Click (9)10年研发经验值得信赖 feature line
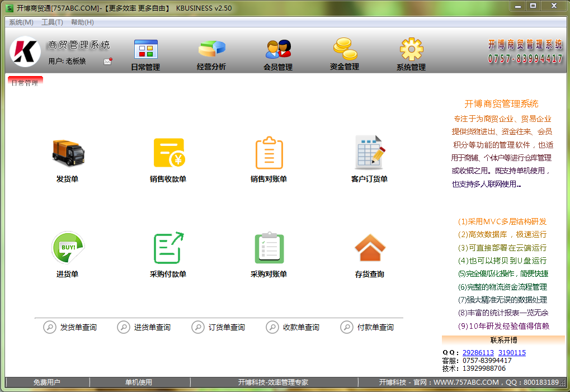The image size is (570, 392). (x=503, y=326)
